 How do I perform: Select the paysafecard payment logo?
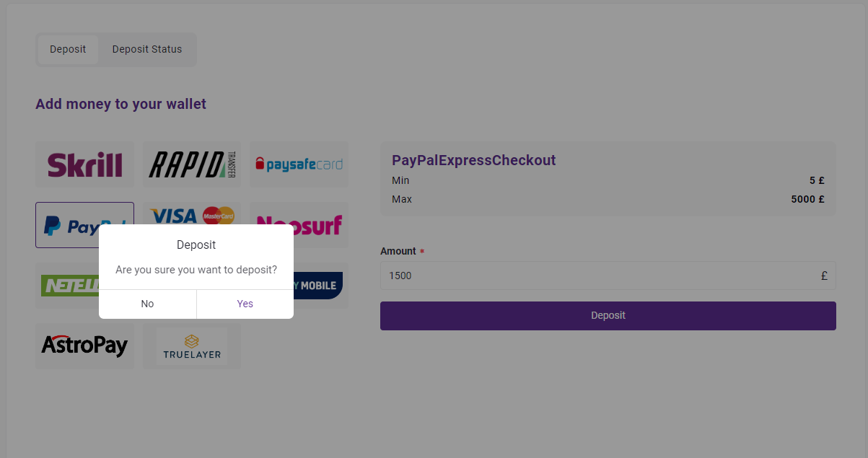pos(299,164)
